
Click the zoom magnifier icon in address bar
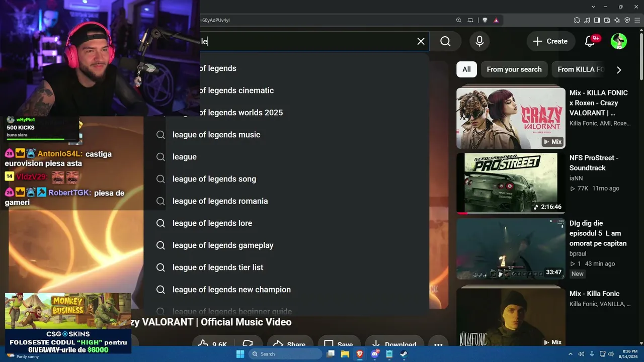pyautogui.click(x=459, y=20)
